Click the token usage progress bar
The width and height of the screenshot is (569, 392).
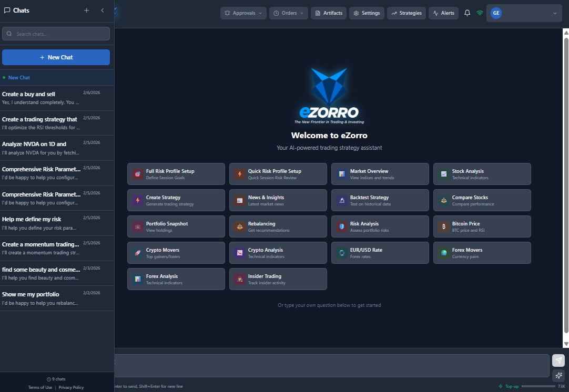538,386
